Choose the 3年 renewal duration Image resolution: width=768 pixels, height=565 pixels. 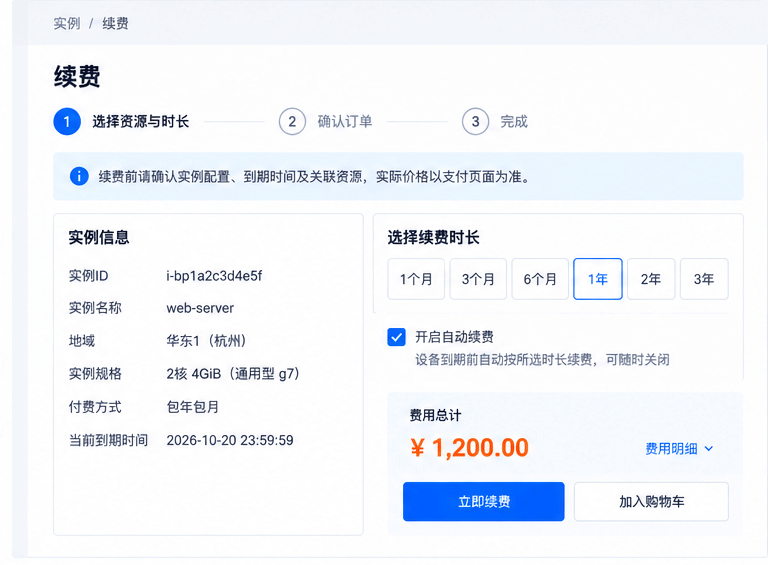pyautogui.click(x=704, y=279)
